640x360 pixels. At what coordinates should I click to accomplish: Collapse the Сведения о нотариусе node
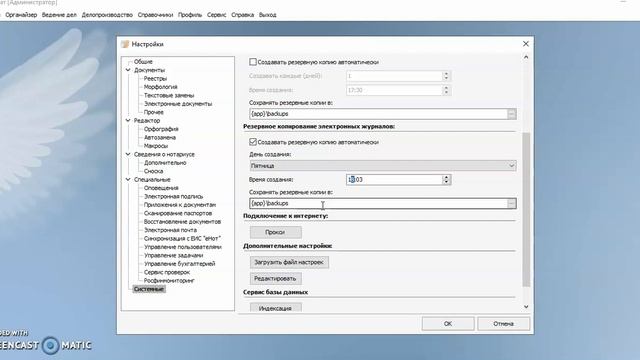click(x=128, y=154)
